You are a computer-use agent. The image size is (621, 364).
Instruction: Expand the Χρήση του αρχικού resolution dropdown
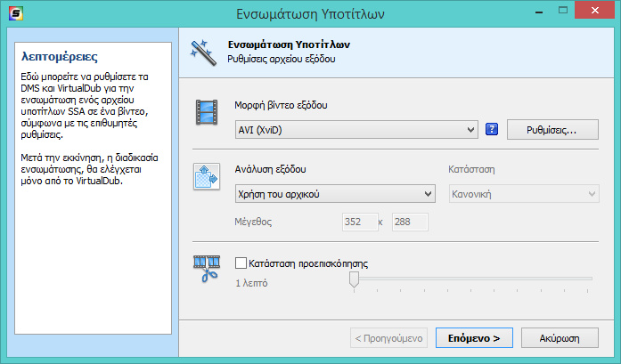tap(334, 193)
